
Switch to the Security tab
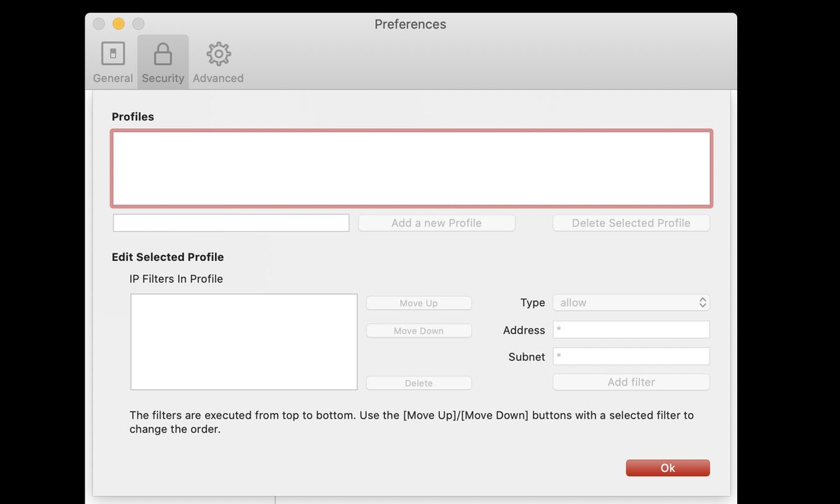(x=162, y=61)
